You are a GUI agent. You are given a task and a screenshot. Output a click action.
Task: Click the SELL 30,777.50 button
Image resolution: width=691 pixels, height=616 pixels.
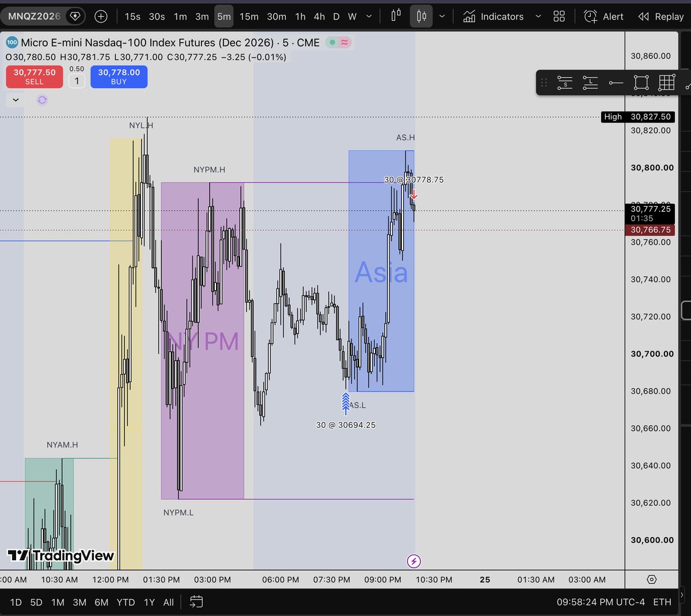pyautogui.click(x=35, y=77)
